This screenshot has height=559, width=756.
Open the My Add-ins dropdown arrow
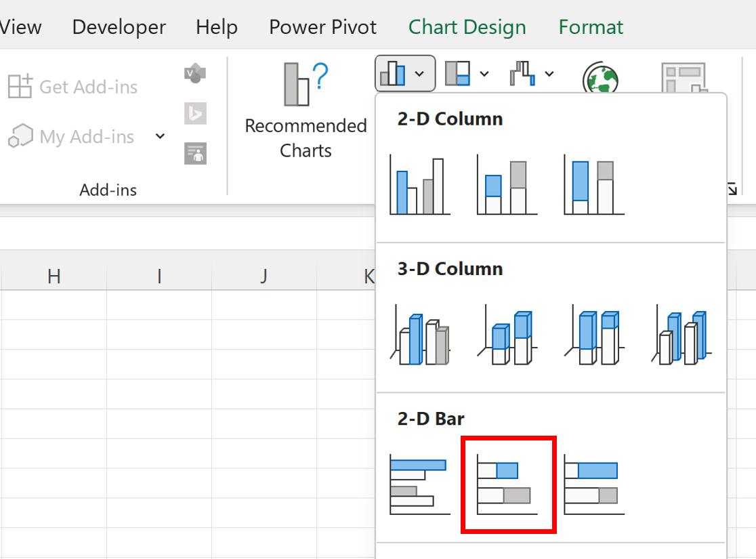click(x=160, y=136)
